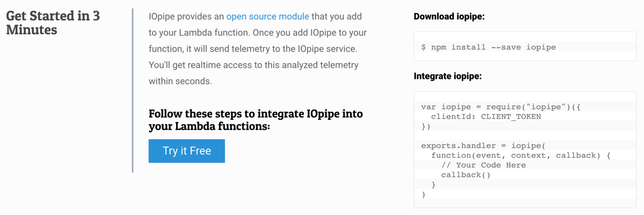Click the "--save" flag in npm command
This screenshot has width=644, height=215.
pyautogui.click(x=506, y=47)
